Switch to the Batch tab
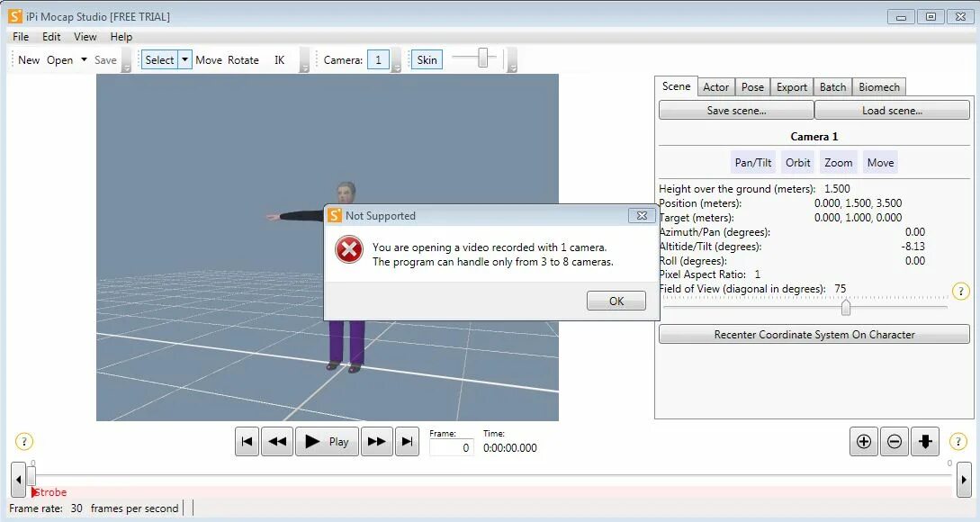980x522 pixels. coord(832,87)
